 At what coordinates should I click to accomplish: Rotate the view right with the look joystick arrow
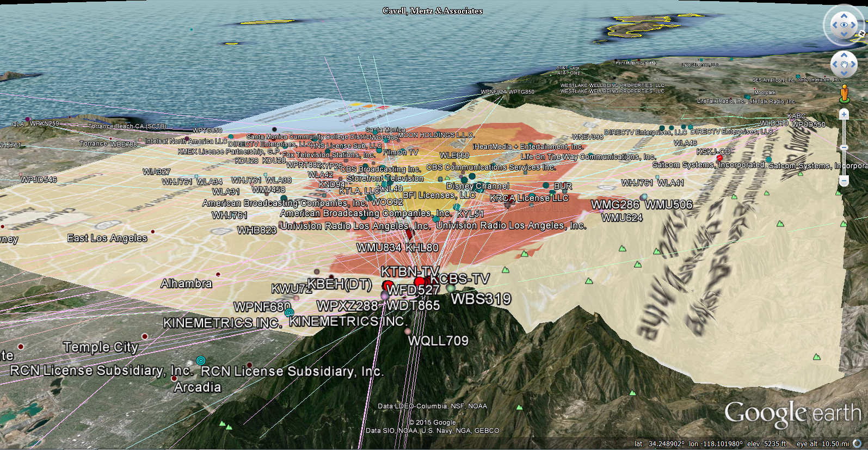tap(854, 25)
